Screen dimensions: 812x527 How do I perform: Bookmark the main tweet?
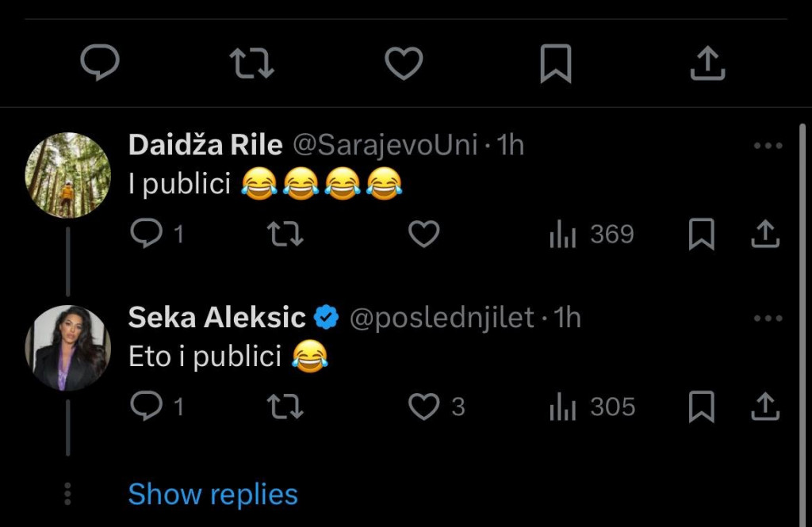(555, 62)
